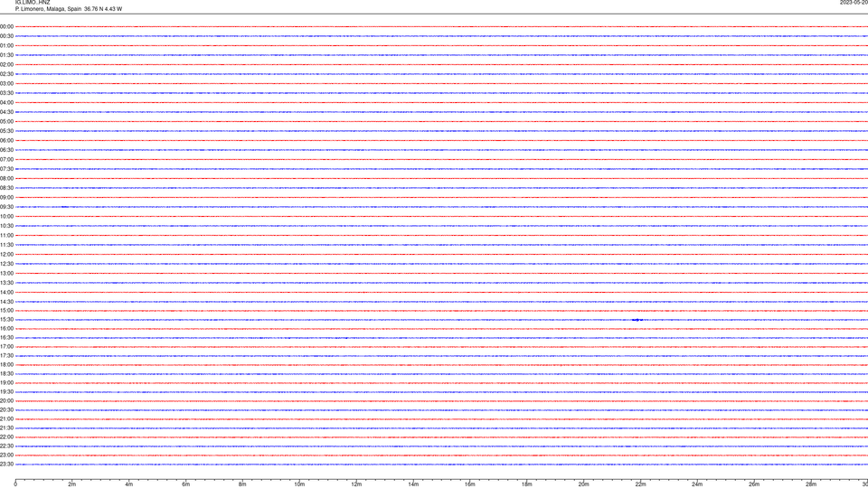This screenshot has height=488, width=868.
Task: Click the 10m tick label on the bottom axis
Action: [x=299, y=484]
